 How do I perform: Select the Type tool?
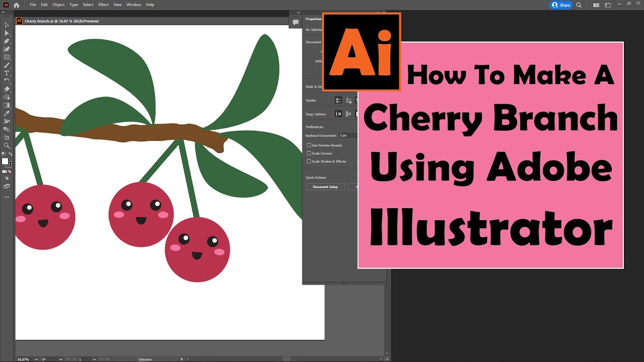[x=7, y=73]
